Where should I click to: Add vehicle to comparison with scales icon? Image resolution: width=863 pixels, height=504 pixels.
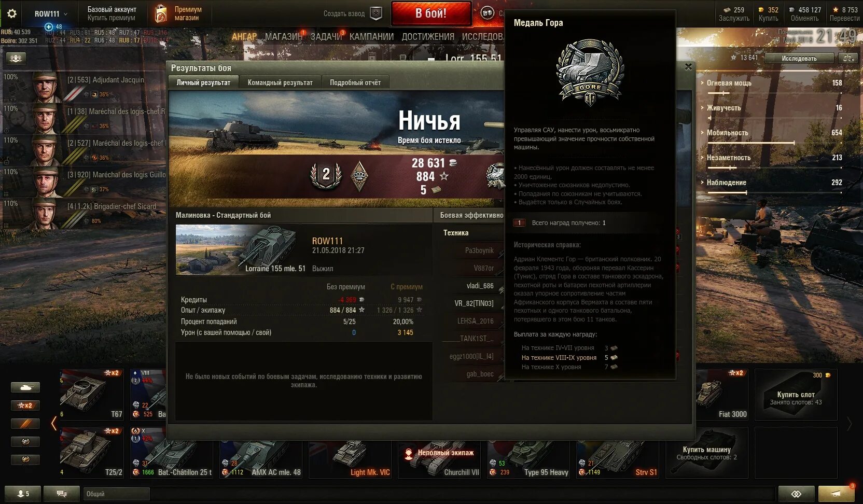(x=848, y=58)
